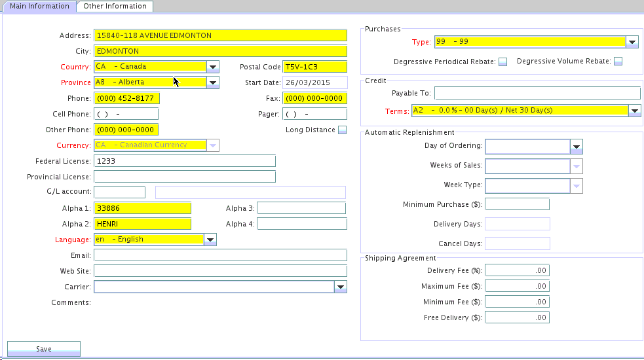The height and width of the screenshot is (360, 644).
Task: Focus the Minimum Purchase ($) field
Action: [517, 204]
